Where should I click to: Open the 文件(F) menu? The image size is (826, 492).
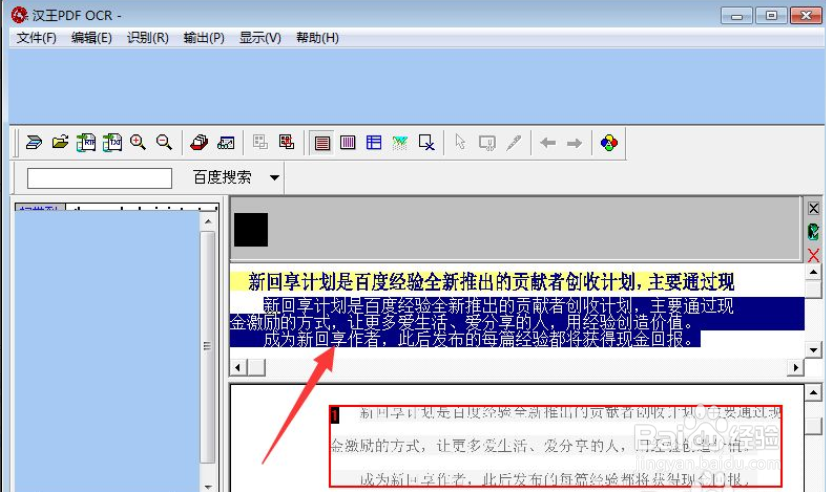click(36, 38)
